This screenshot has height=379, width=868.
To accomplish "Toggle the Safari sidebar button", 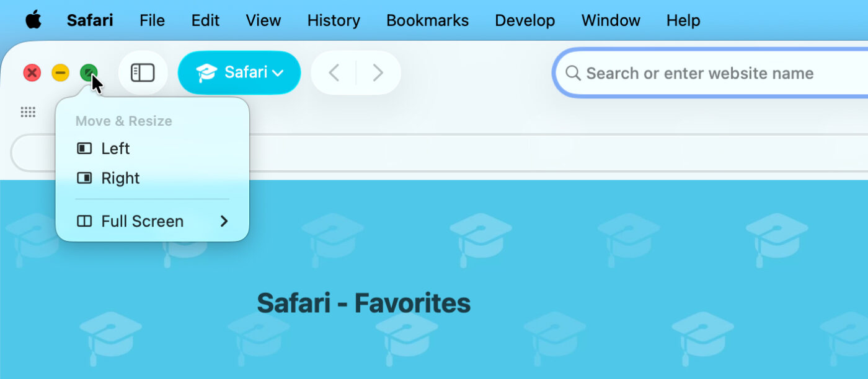I will tap(143, 73).
